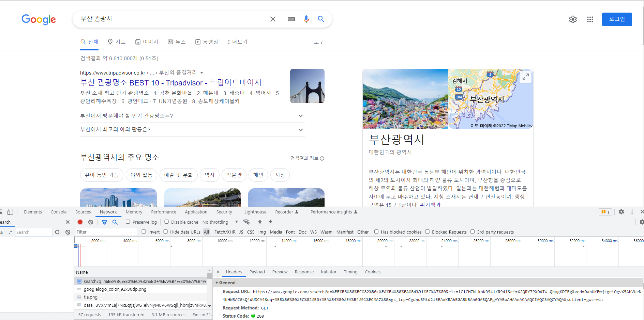Open the 위키백과 link
This screenshot has height=320, width=644.
pos(430,205)
